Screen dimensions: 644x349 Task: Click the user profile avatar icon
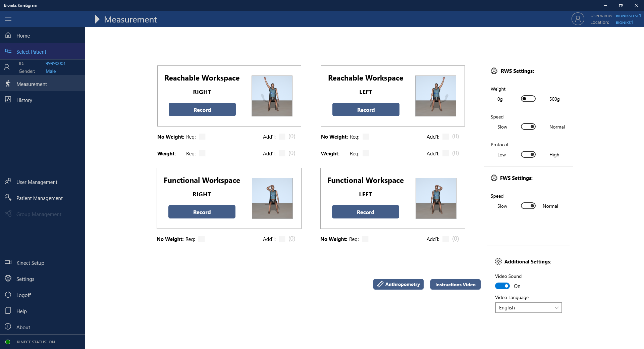tap(578, 19)
